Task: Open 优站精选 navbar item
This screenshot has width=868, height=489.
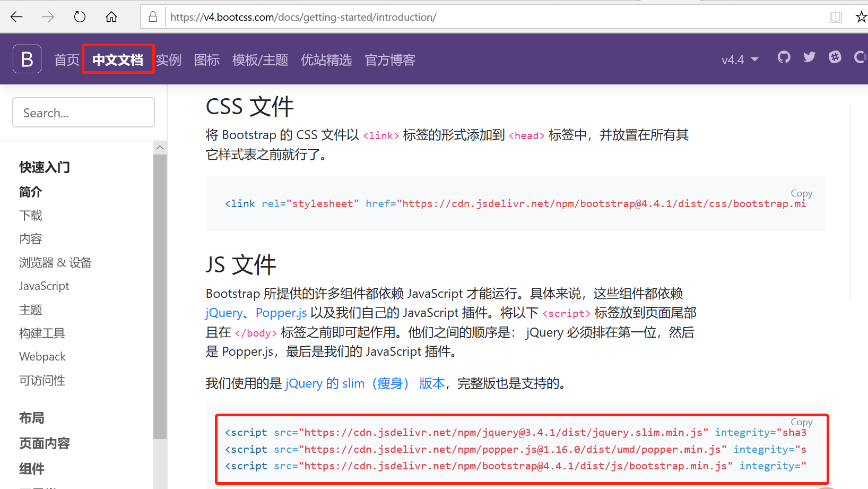Action: (x=326, y=60)
